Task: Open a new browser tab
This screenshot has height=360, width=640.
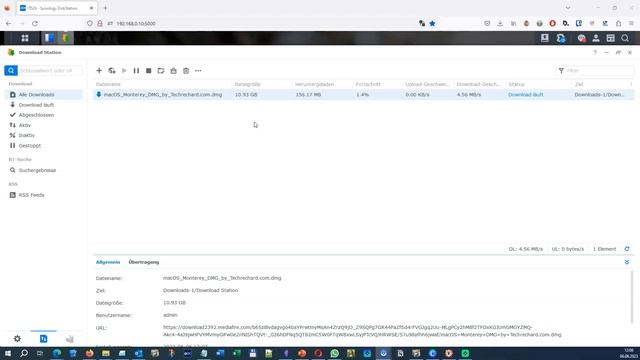Action: point(105,8)
